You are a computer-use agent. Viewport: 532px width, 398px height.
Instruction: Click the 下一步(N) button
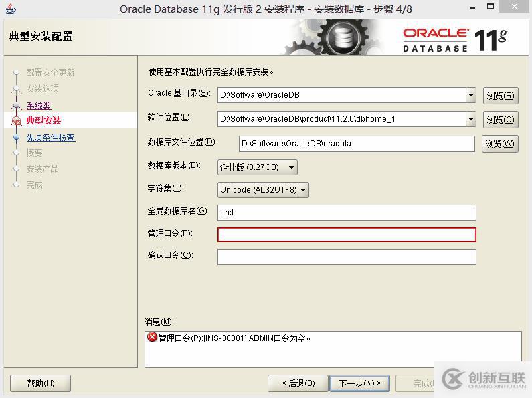359,383
